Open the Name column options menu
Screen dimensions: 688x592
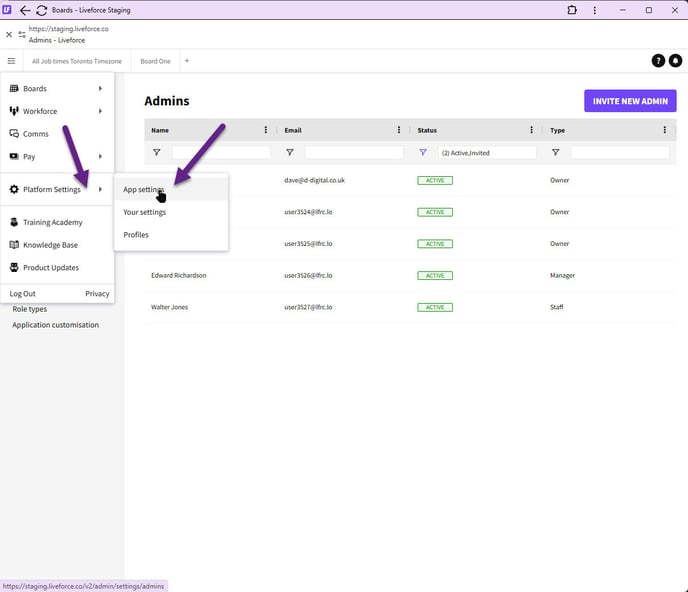265,130
